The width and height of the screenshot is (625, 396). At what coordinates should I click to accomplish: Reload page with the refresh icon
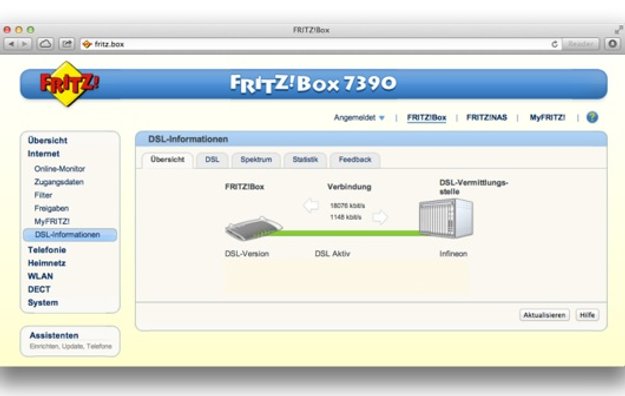[554, 44]
